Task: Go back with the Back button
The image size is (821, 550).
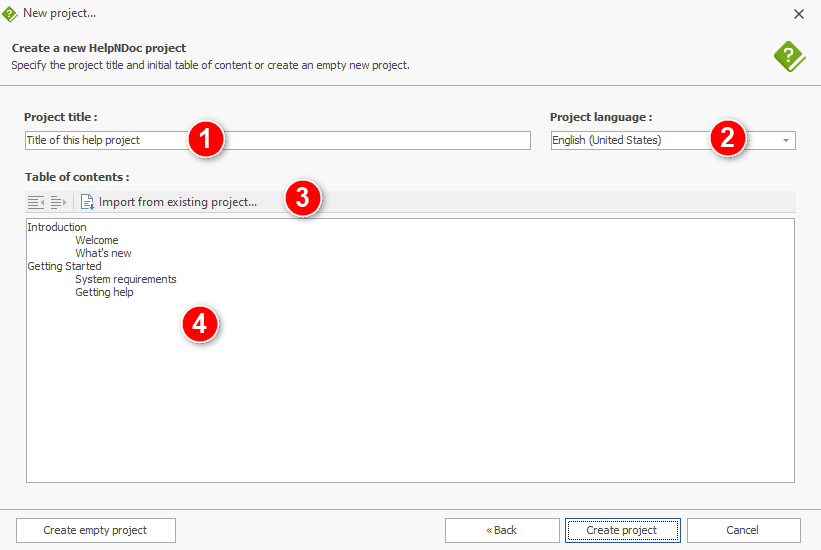Action: (x=502, y=530)
